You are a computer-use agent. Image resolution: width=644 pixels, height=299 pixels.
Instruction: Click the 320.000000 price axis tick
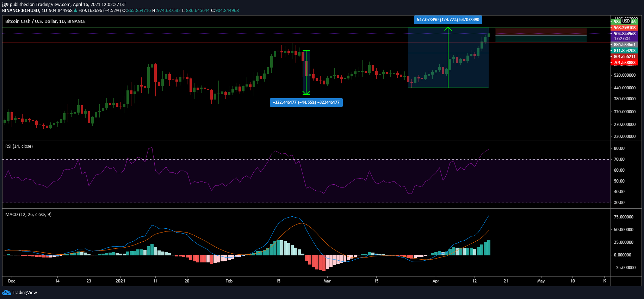pos(625,112)
